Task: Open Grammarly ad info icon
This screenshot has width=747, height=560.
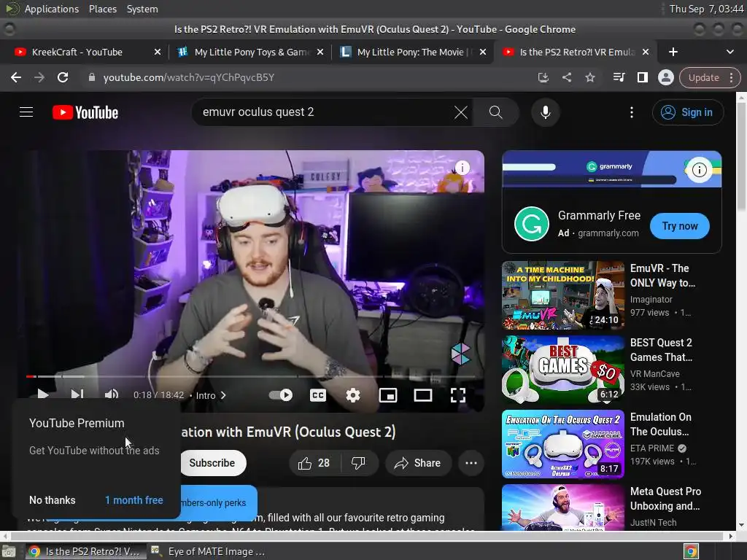Action: tap(699, 169)
